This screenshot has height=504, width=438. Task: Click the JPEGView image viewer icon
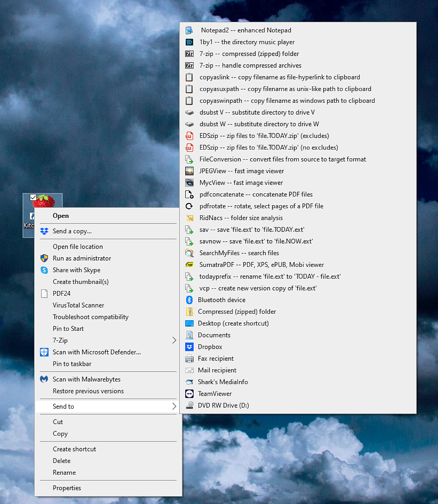pyautogui.click(x=189, y=171)
